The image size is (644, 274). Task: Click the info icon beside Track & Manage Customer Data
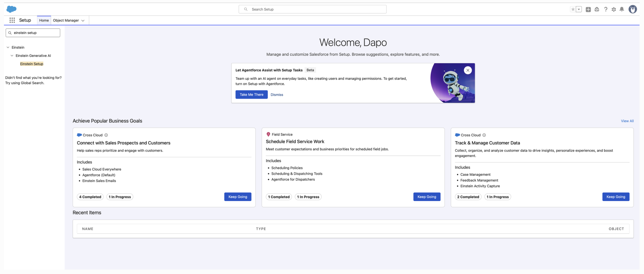point(484,135)
